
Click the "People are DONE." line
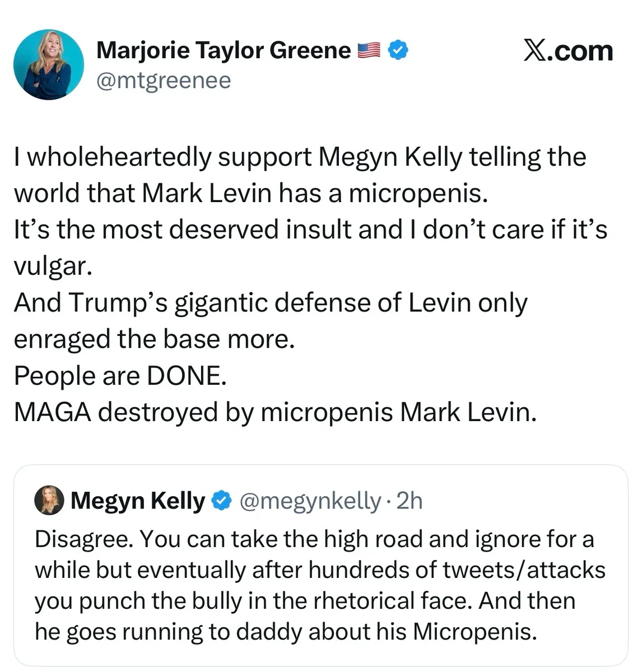[x=120, y=376]
